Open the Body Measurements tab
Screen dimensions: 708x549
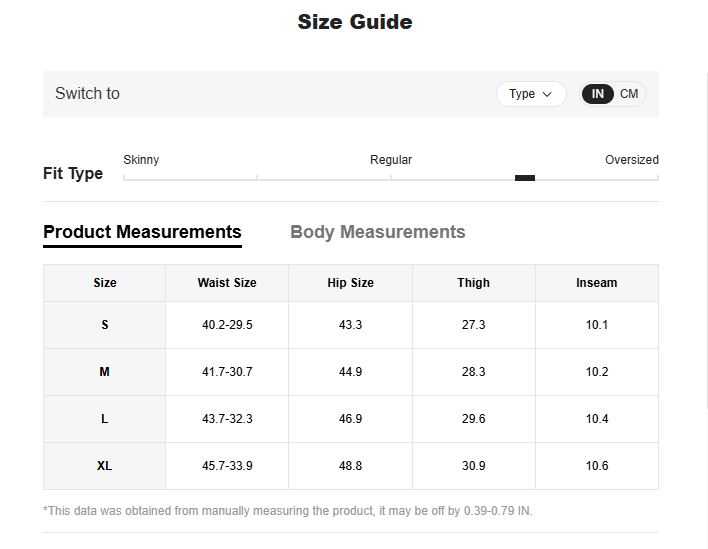click(x=377, y=232)
